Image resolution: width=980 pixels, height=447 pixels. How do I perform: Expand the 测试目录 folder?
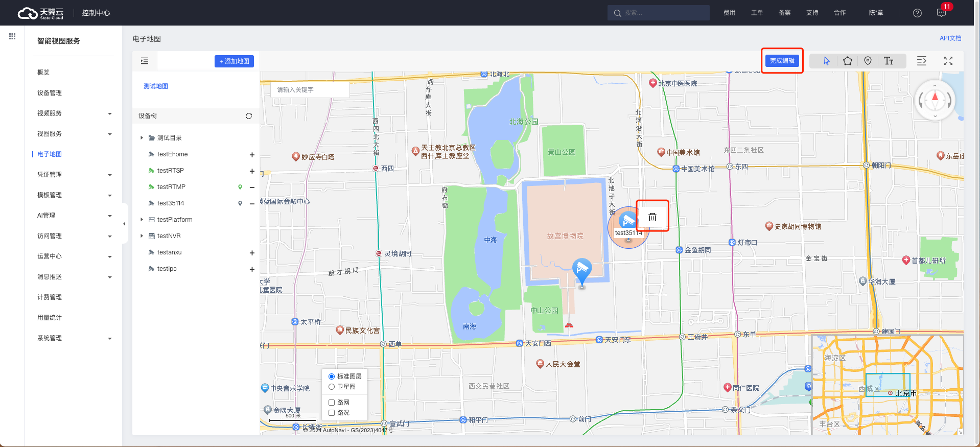[x=142, y=138]
